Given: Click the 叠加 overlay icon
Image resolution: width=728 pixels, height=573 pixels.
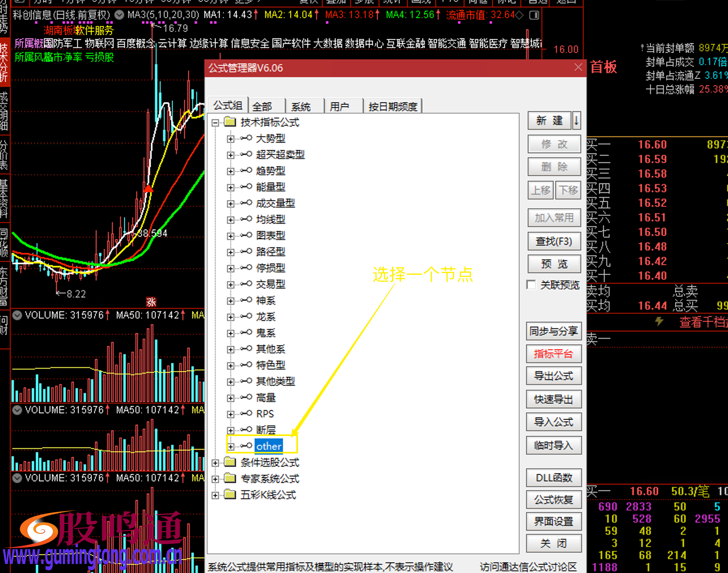Looking at the screenshot, I should (x=336, y=2).
